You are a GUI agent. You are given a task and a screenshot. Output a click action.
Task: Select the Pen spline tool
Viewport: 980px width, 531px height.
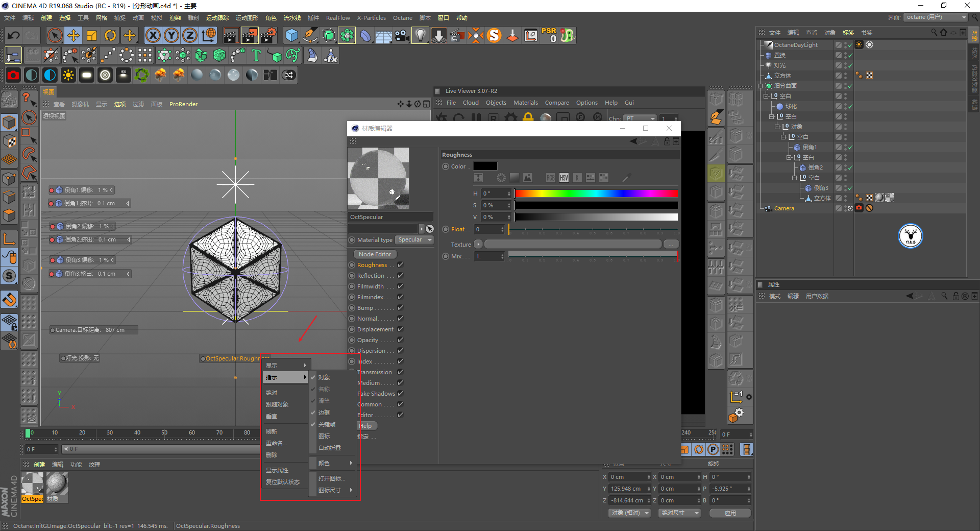point(310,35)
